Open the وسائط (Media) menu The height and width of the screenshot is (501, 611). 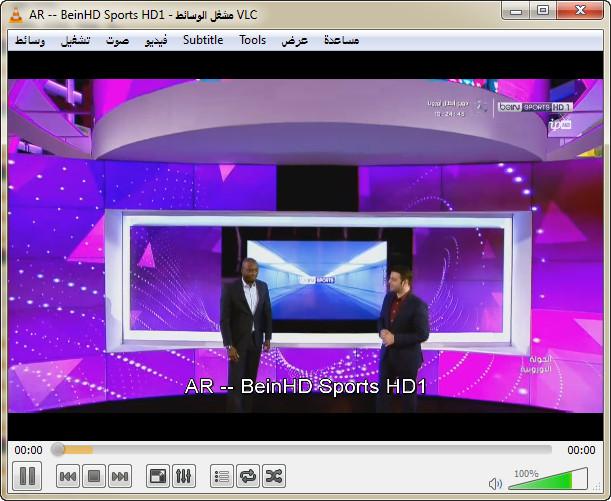(x=36, y=40)
